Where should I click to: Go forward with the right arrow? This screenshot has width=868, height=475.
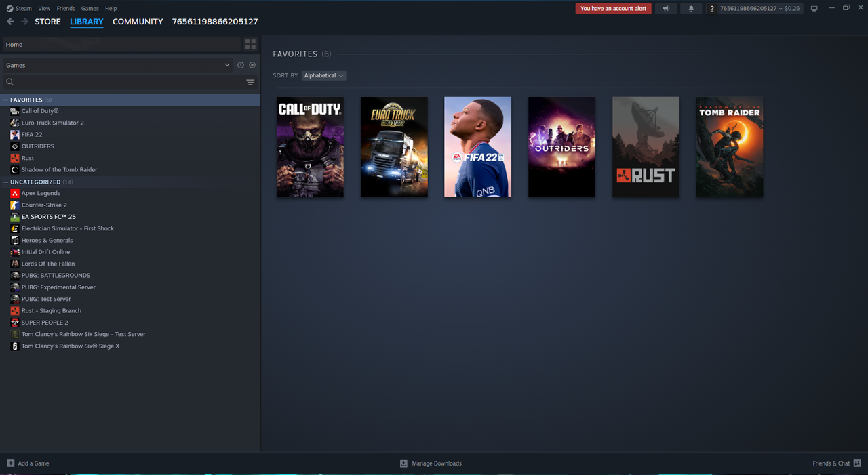(24, 22)
